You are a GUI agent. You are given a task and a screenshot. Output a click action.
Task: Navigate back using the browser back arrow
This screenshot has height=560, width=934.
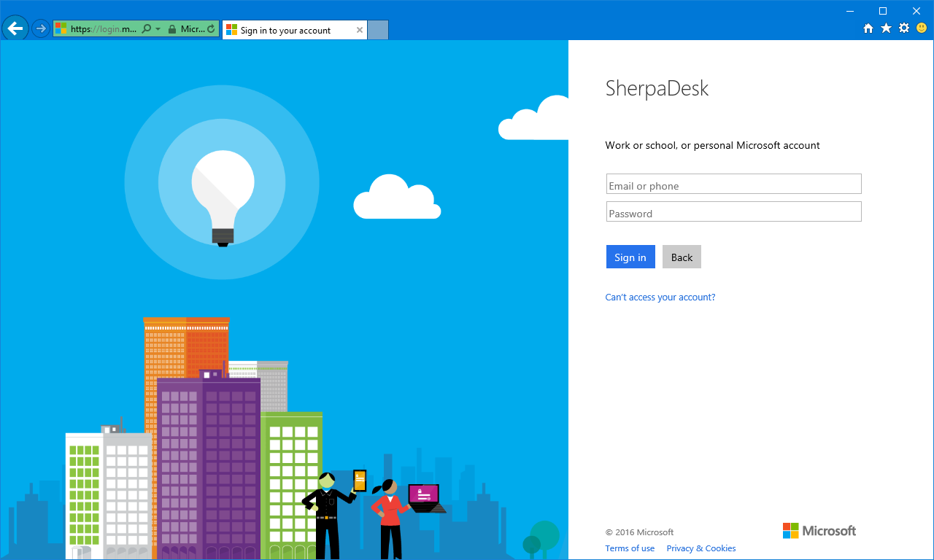(15, 28)
